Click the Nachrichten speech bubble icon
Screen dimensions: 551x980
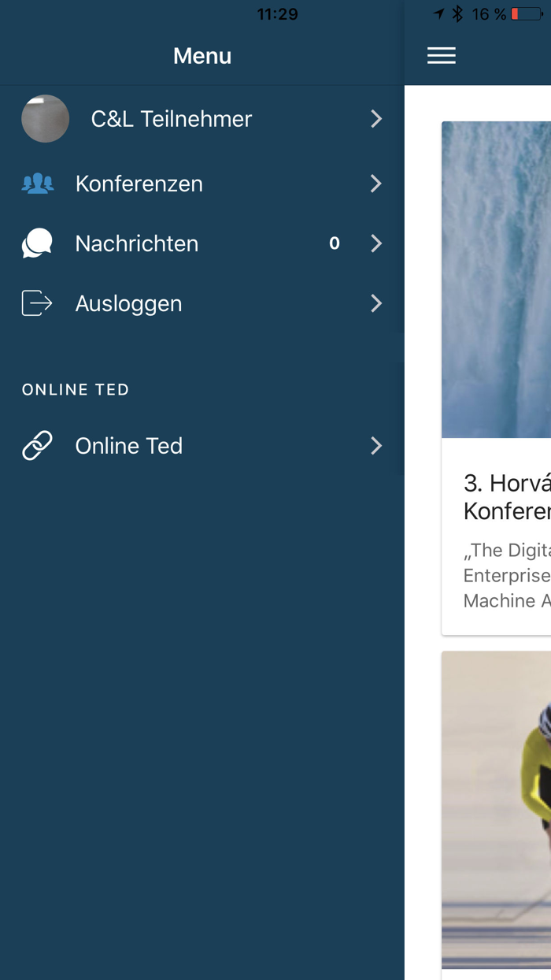pyautogui.click(x=37, y=243)
